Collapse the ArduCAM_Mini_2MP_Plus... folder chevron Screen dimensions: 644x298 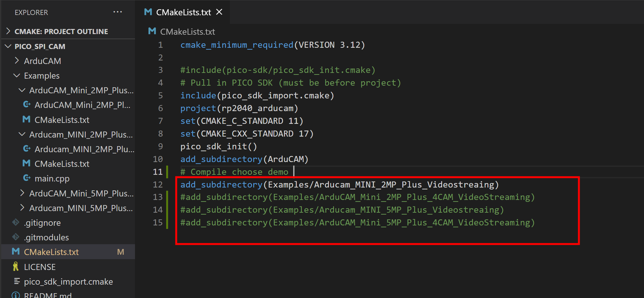pos(22,90)
